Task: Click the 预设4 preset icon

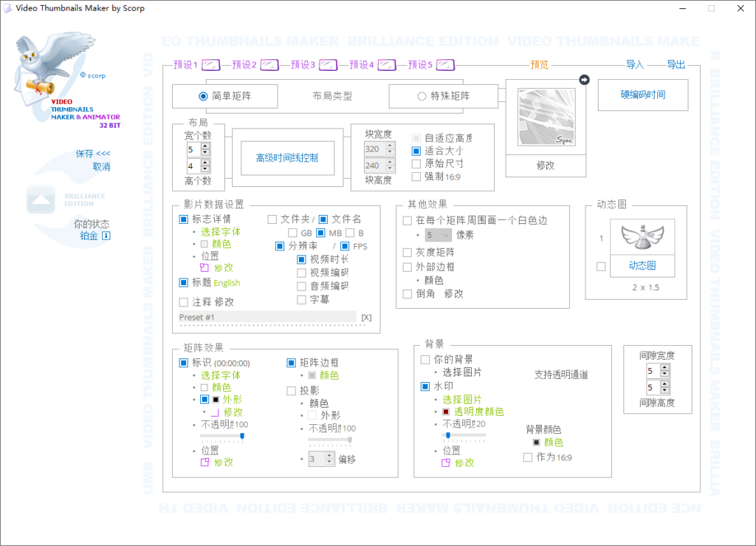Action: (x=387, y=64)
